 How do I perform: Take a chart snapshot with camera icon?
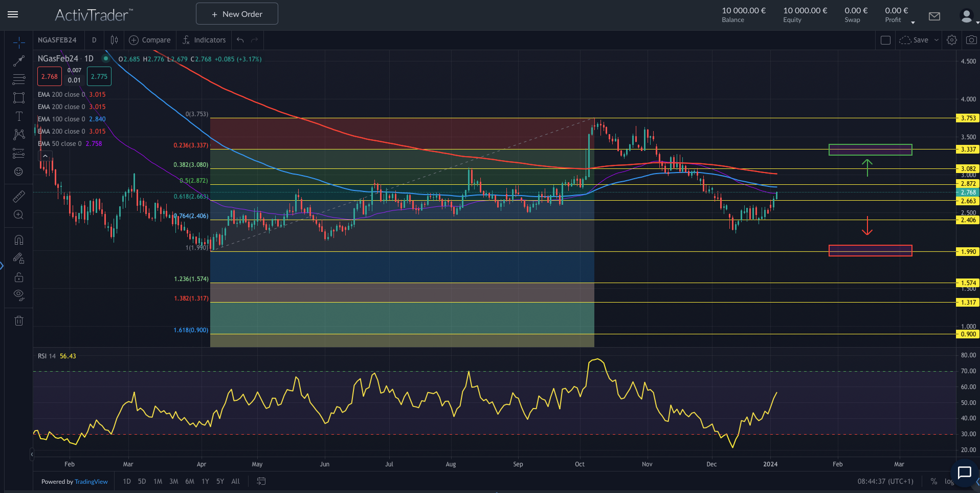click(x=971, y=40)
